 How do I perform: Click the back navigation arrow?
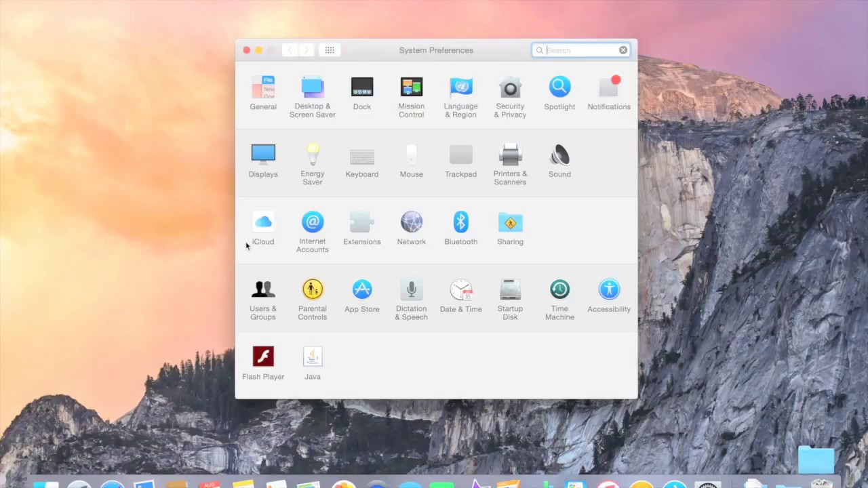290,50
